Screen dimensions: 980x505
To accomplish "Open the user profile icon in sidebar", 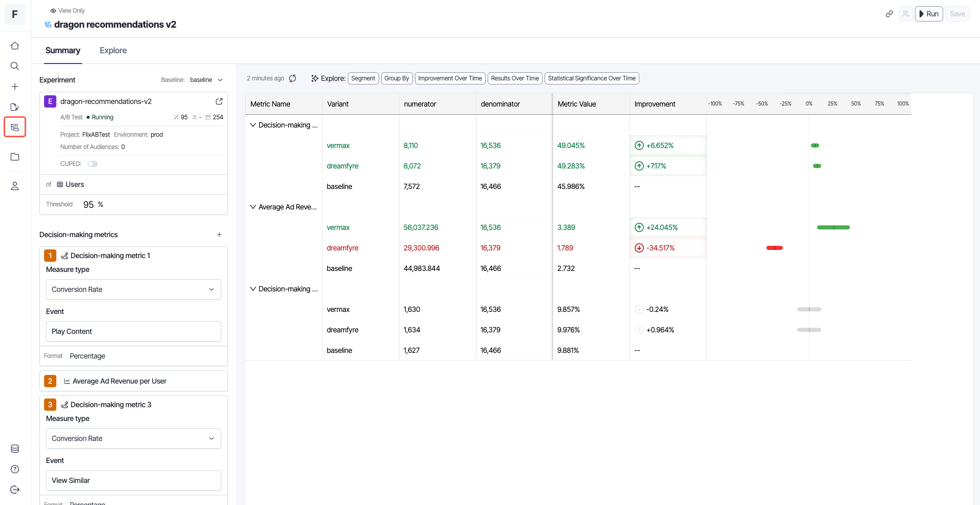I will pyautogui.click(x=15, y=186).
